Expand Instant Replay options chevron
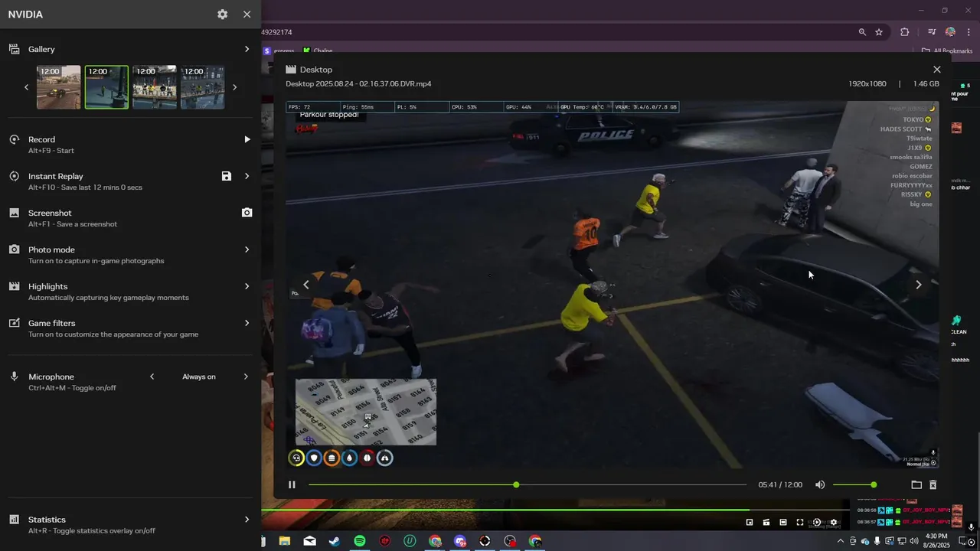The height and width of the screenshot is (551, 980). pos(247,176)
